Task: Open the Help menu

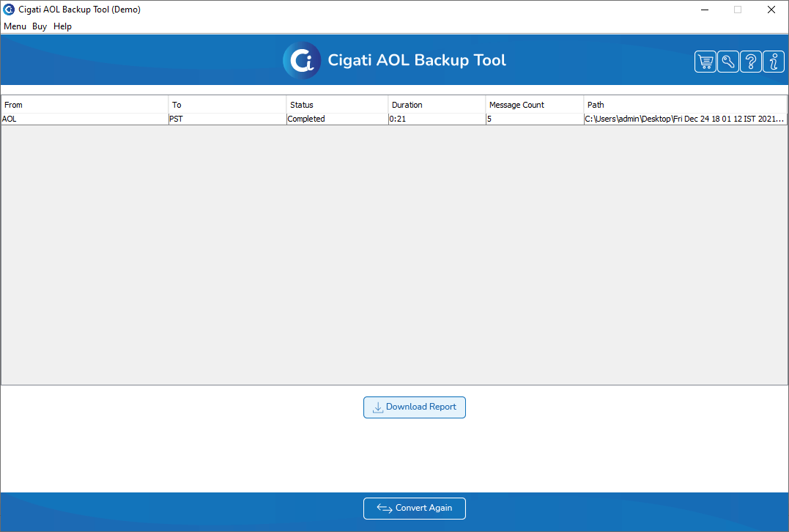Action: pos(63,26)
